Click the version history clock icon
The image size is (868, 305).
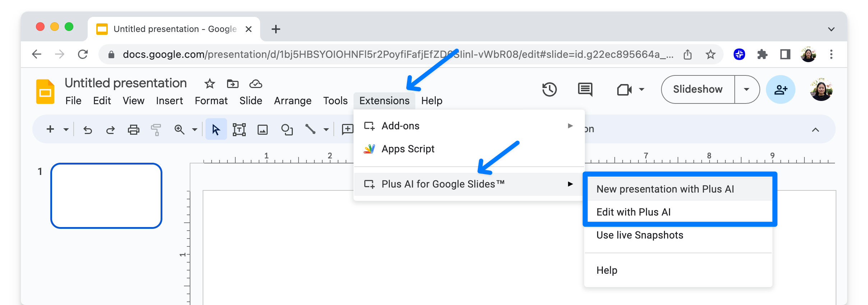point(549,89)
